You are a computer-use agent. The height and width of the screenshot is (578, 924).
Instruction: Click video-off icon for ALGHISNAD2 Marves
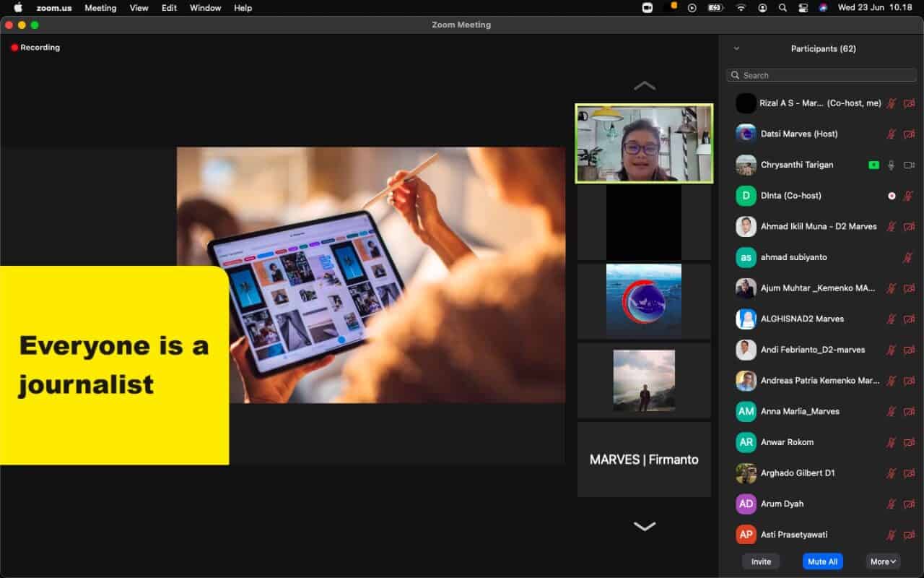coord(909,319)
